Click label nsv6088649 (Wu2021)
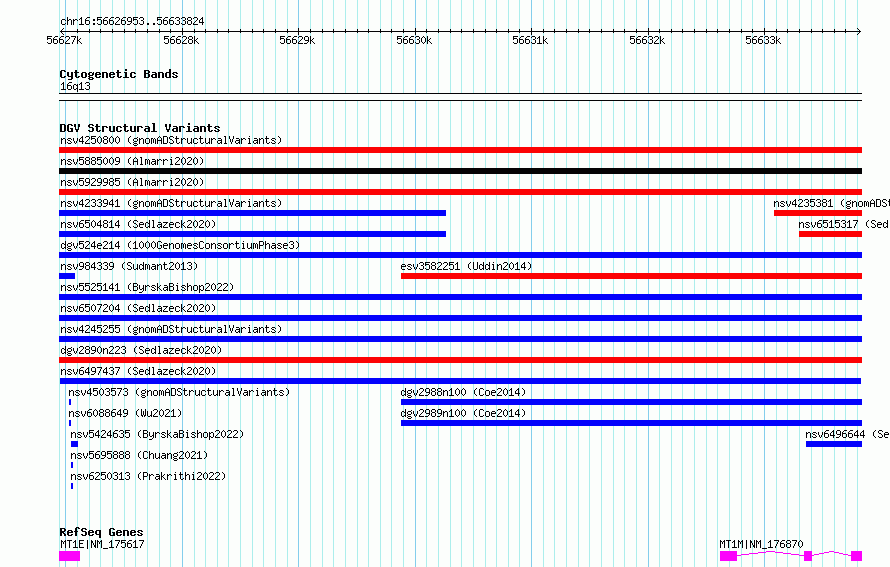 [x=125, y=413]
